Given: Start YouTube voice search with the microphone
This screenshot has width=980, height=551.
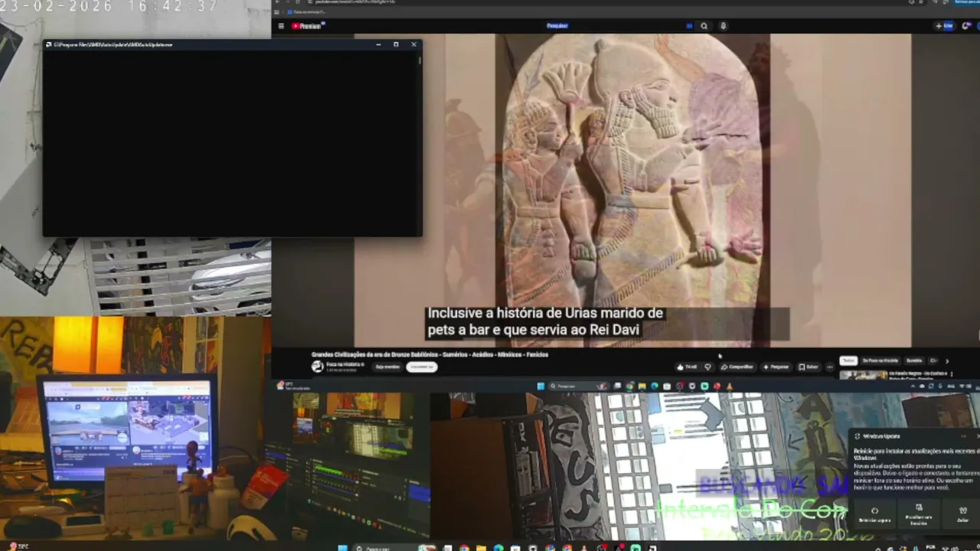Looking at the screenshot, I should tap(723, 26).
